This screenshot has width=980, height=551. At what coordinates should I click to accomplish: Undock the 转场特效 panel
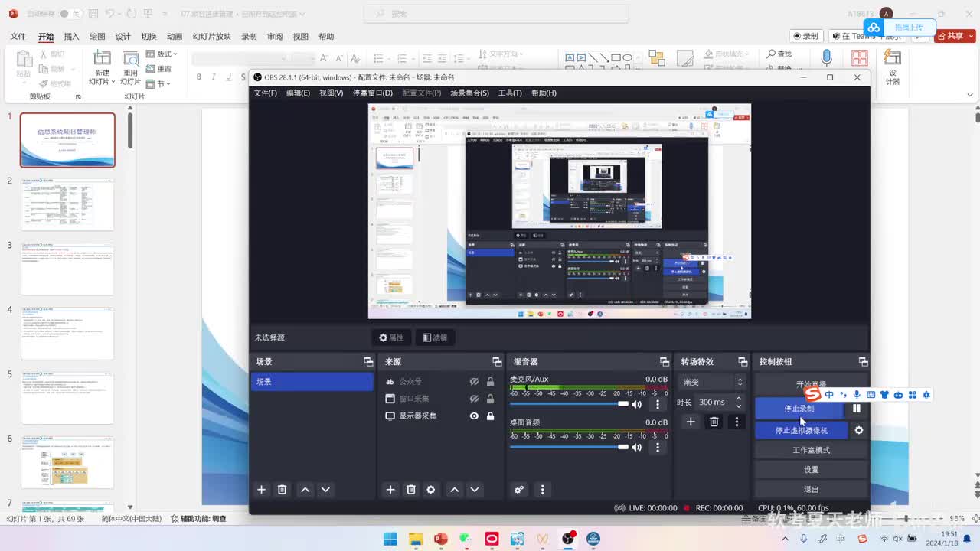[x=742, y=362]
